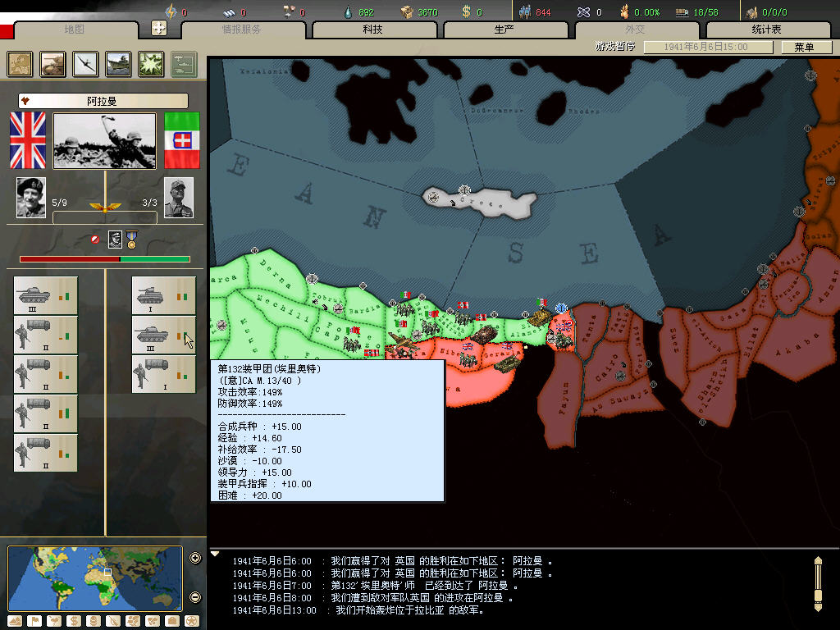Click the dissent flame icon
Viewport: 840px width, 630px height.
624,11
